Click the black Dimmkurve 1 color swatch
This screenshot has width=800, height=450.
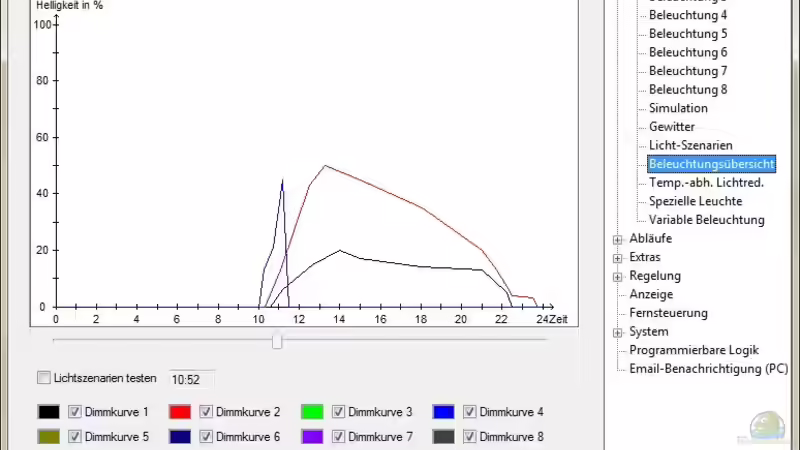pos(49,412)
